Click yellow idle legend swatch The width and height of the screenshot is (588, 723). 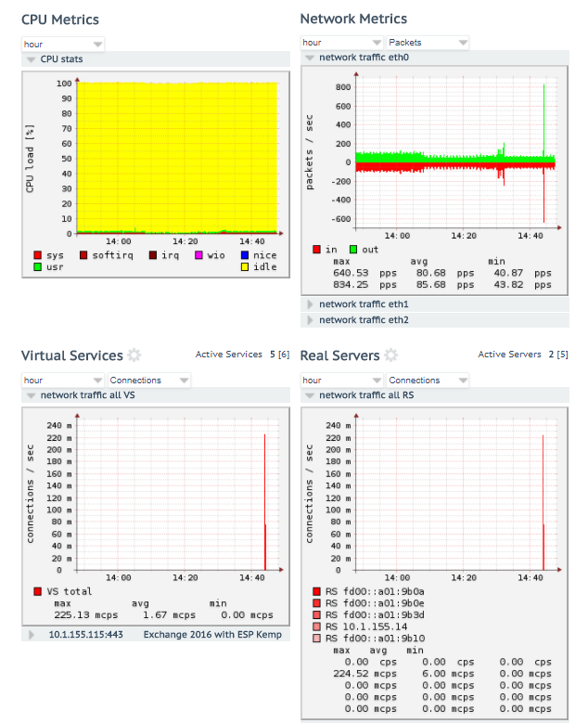click(245, 266)
